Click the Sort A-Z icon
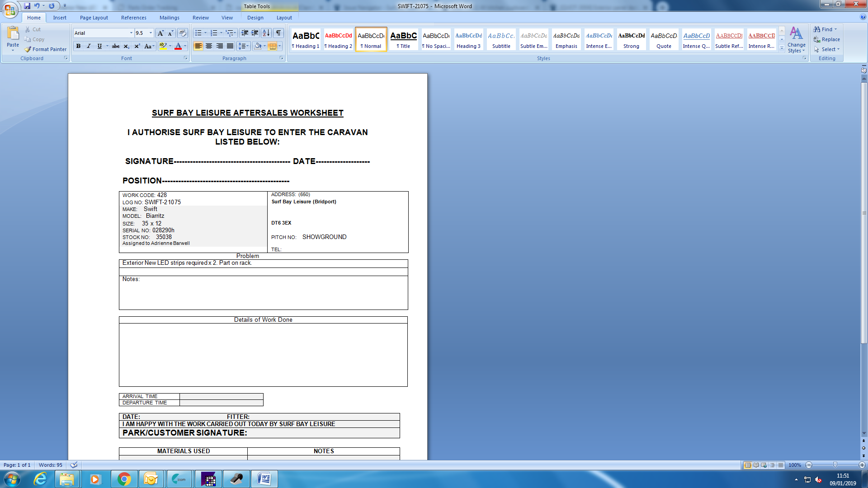This screenshot has width=868, height=488. [x=266, y=33]
